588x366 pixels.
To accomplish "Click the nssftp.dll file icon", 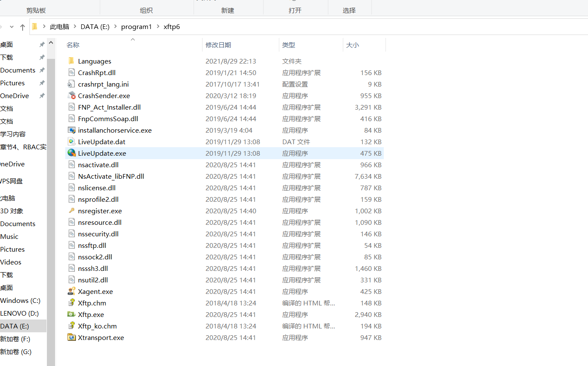I will [x=71, y=245].
